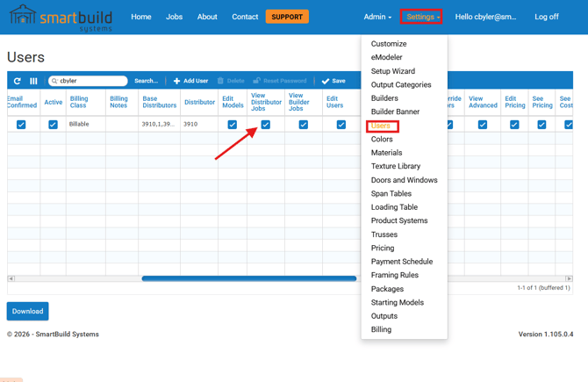The width and height of the screenshot is (588, 382).
Task: Click the Search... toolbar button
Action: pyautogui.click(x=146, y=81)
